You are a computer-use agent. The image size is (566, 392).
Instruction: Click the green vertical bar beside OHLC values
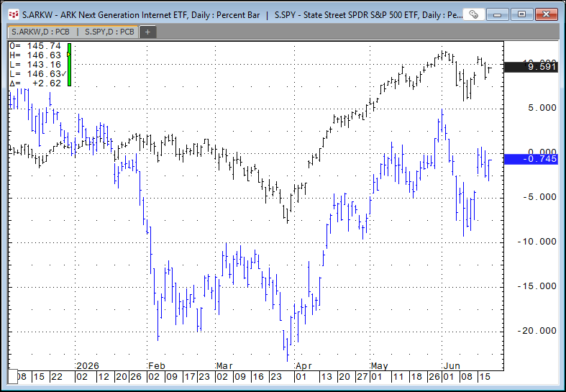pos(69,65)
